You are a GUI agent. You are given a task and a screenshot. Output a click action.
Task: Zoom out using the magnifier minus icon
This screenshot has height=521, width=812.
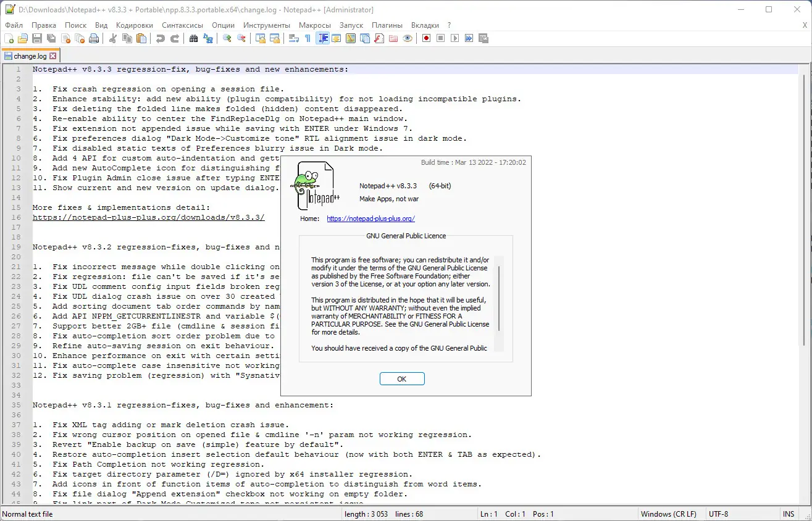coord(241,38)
